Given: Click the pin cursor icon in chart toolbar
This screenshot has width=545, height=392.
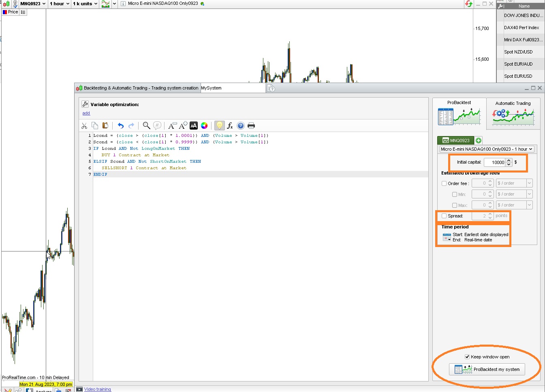Looking at the screenshot, I should tap(15, 4).
